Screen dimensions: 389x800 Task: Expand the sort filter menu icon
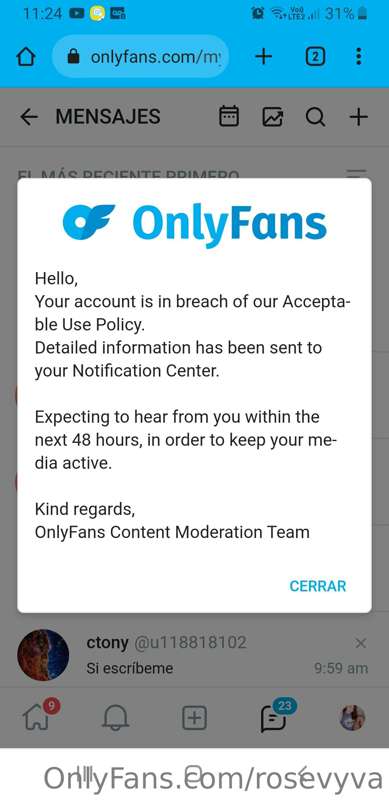tap(356, 174)
